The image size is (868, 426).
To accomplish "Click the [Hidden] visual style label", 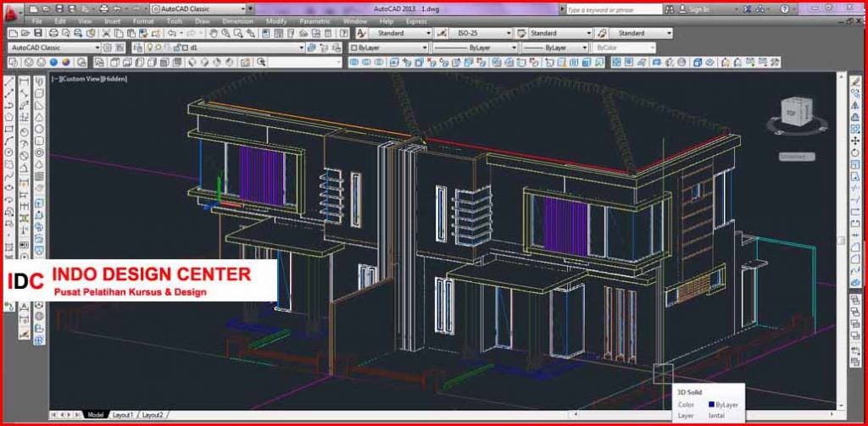I will coord(114,79).
